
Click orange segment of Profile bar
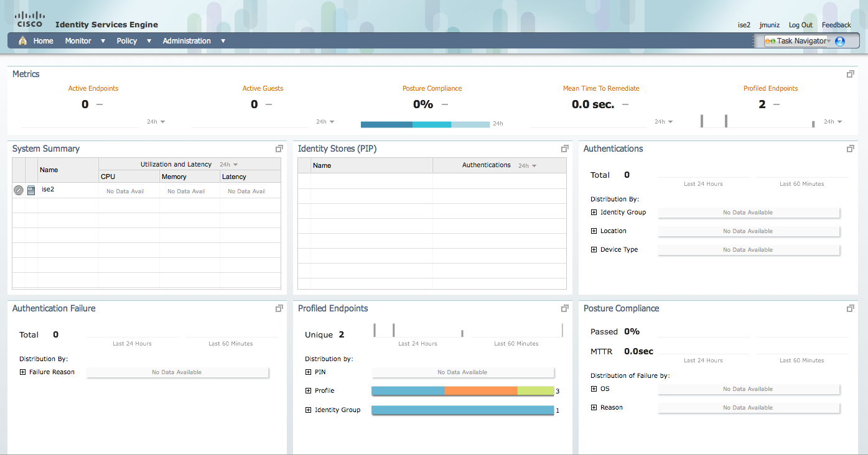(x=481, y=391)
